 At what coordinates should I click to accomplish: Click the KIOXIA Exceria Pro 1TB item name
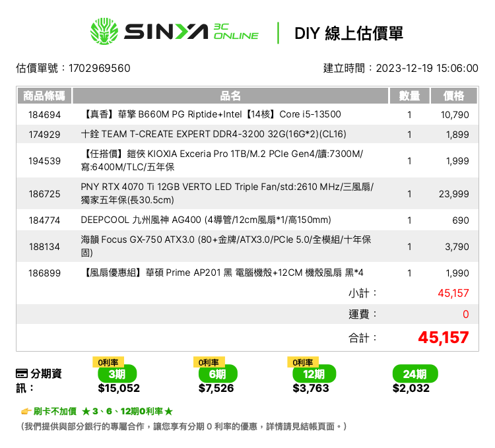[222, 160]
